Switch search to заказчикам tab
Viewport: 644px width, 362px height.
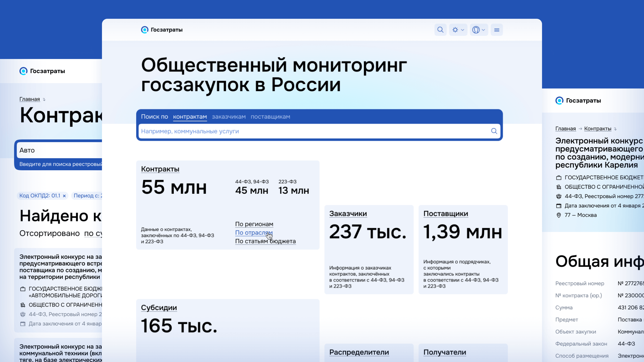pyautogui.click(x=228, y=116)
